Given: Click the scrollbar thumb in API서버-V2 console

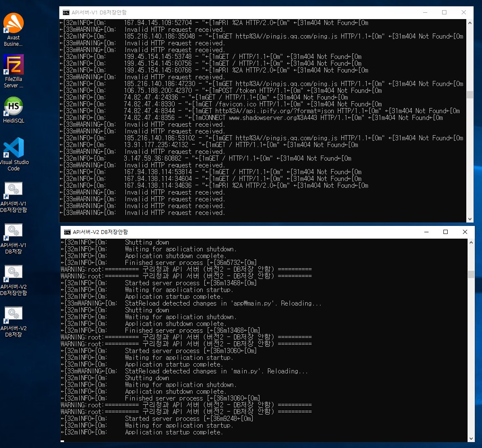Looking at the screenshot, I should (471, 274).
